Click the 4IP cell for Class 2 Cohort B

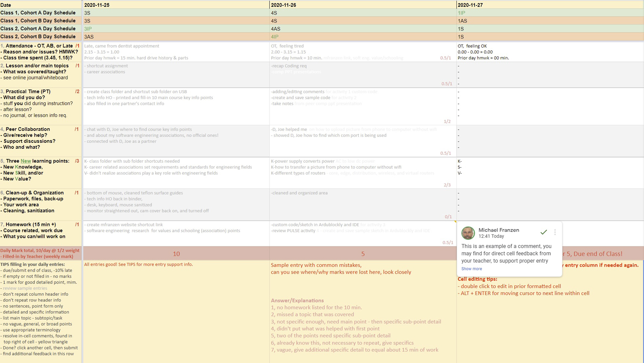363,37
